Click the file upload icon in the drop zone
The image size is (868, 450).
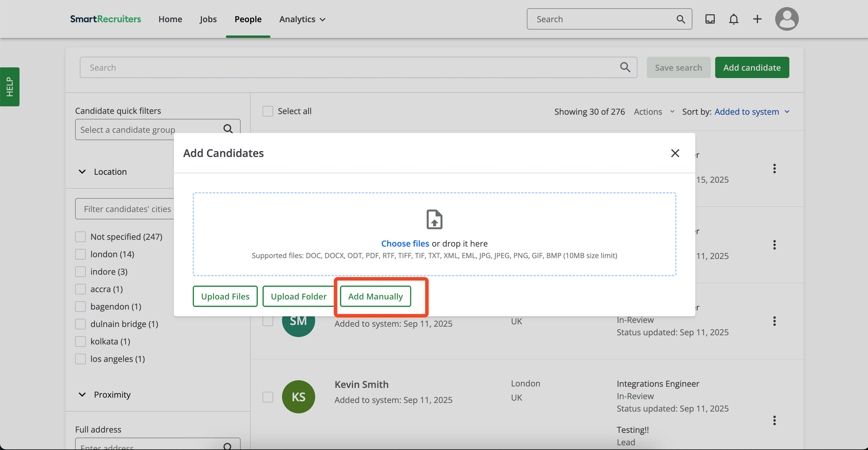(434, 219)
